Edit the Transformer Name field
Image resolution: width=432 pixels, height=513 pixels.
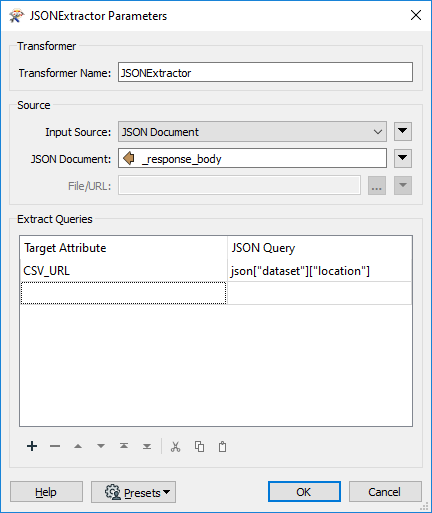point(265,72)
